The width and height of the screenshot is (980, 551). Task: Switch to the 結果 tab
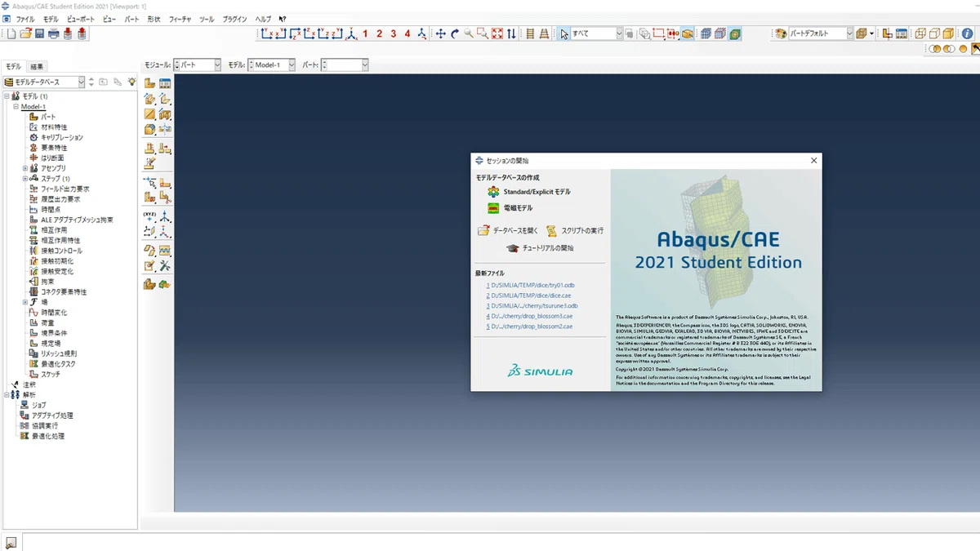[x=37, y=66]
